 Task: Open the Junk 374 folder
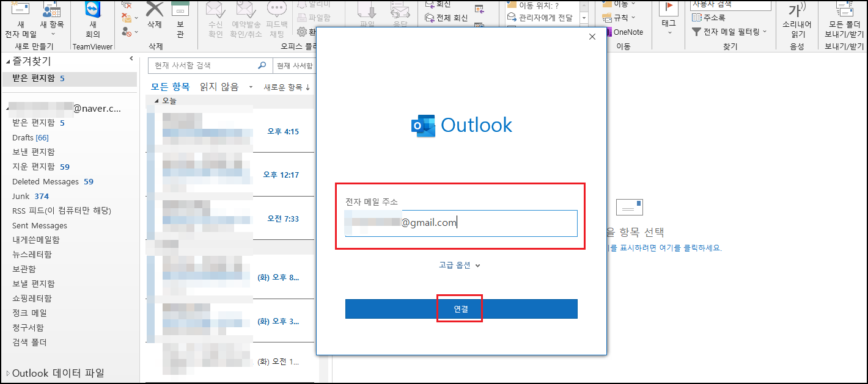pos(31,196)
